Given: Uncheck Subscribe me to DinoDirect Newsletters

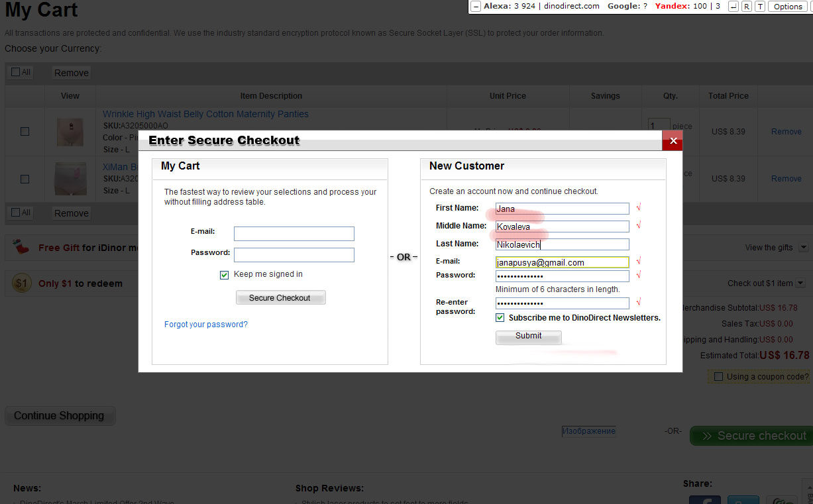Looking at the screenshot, I should (500, 318).
